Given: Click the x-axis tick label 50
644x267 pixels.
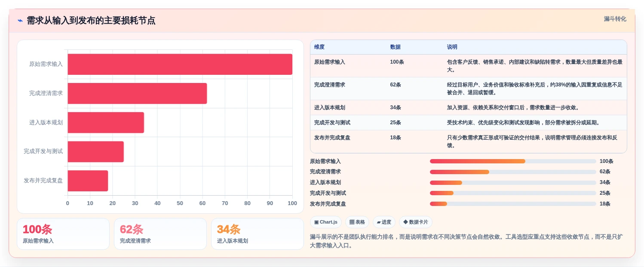Looking at the screenshot, I should 180,203.
